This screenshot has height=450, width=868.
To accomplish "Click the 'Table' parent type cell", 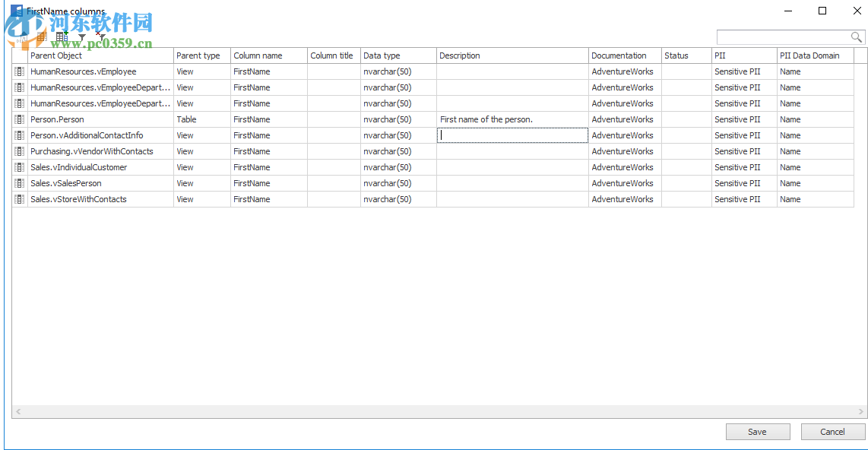I will 202,119.
